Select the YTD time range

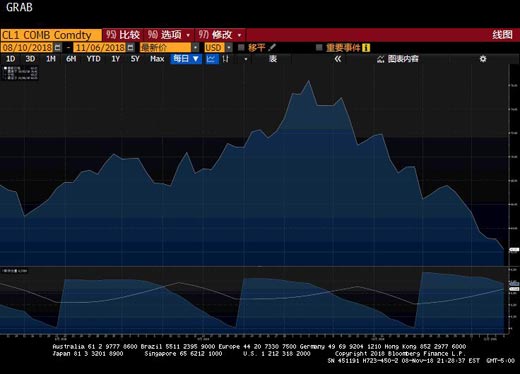pos(93,59)
